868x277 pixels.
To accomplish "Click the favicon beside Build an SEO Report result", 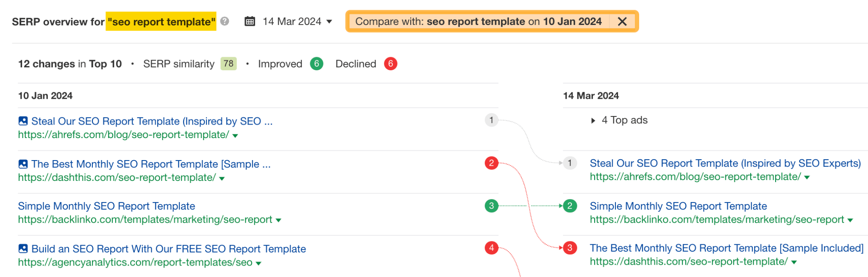I will [23, 249].
